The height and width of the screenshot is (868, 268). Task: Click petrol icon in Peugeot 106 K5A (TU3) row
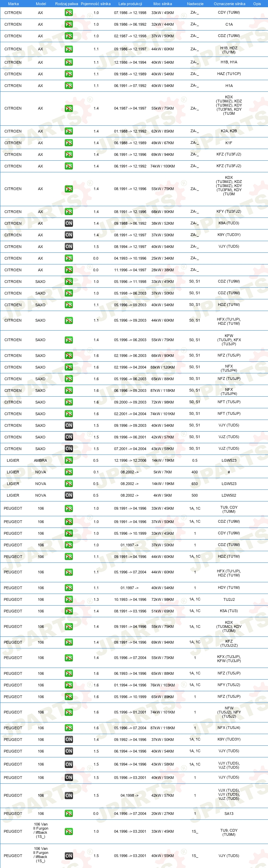click(69, 611)
